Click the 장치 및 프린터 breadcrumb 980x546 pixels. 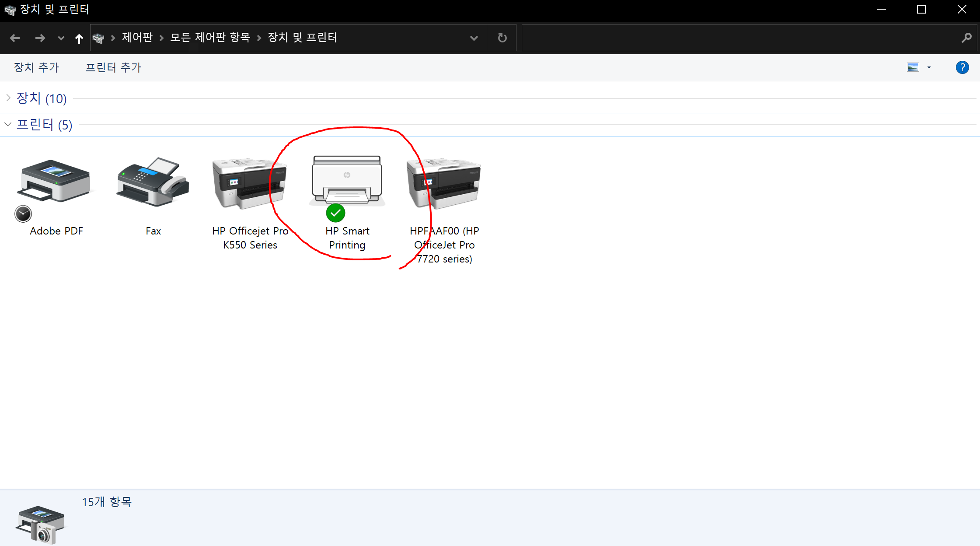(303, 38)
